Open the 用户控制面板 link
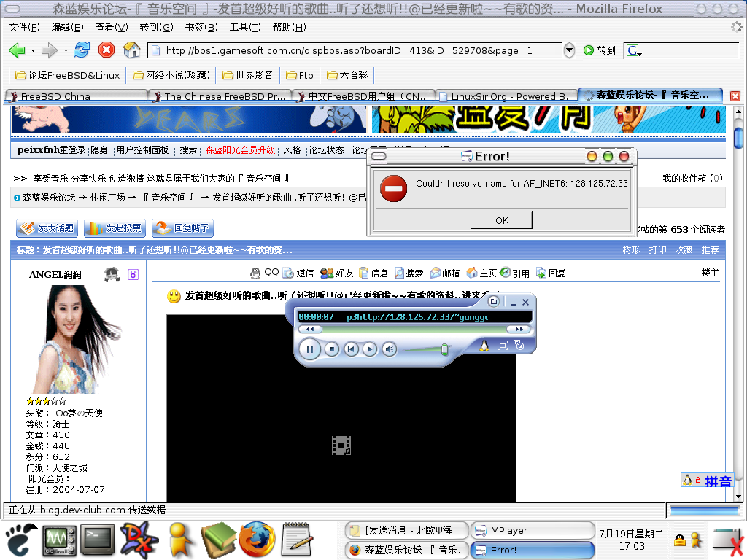 coord(142,150)
